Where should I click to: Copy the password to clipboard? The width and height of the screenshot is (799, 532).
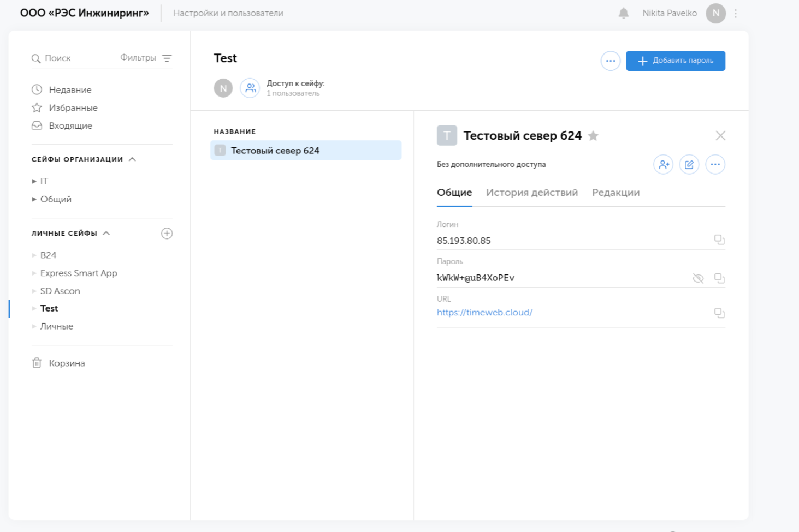coord(719,278)
